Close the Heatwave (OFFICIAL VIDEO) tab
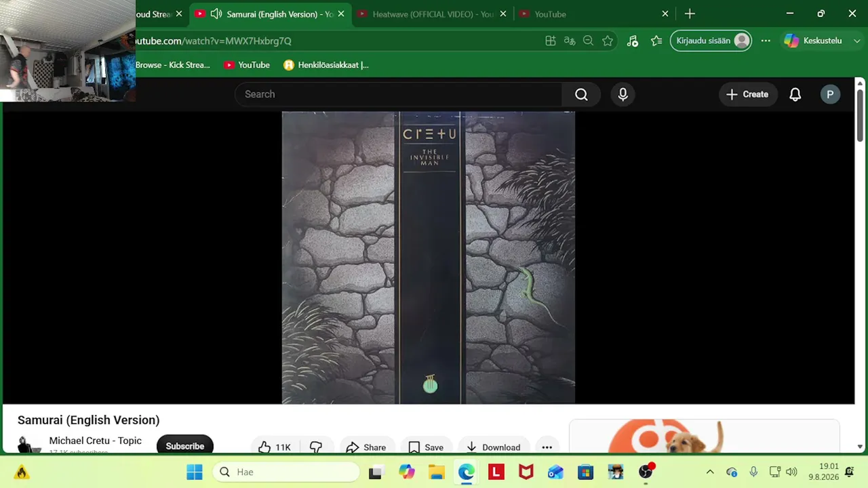The image size is (868, 488). pyautogui.click(x=503, y=14)
